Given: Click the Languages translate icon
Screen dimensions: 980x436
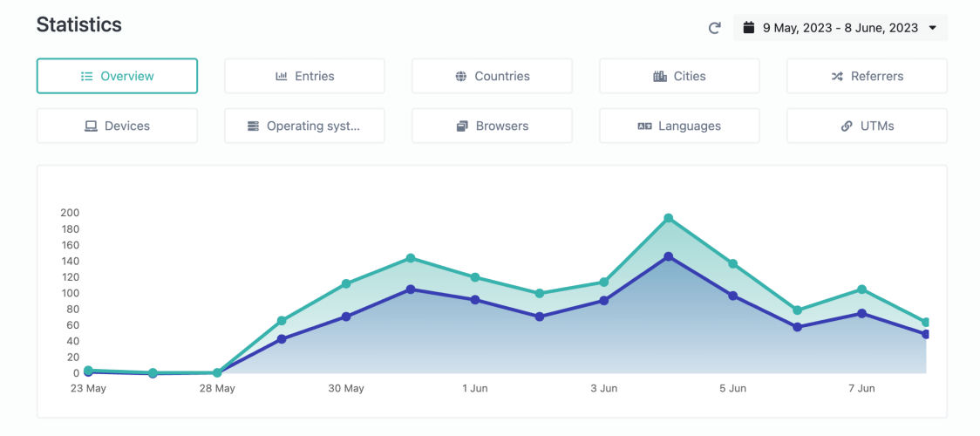Looking at the screenshot, I should (x=644, y=126).
